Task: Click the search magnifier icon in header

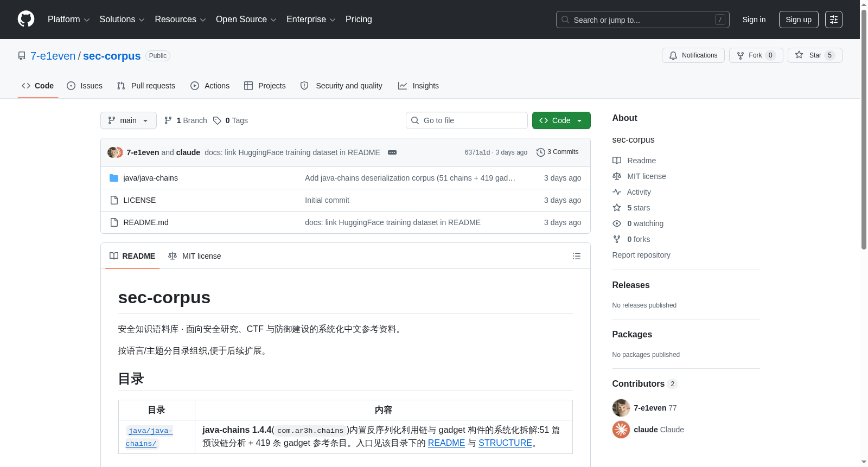Action: (x=565, y=20)
